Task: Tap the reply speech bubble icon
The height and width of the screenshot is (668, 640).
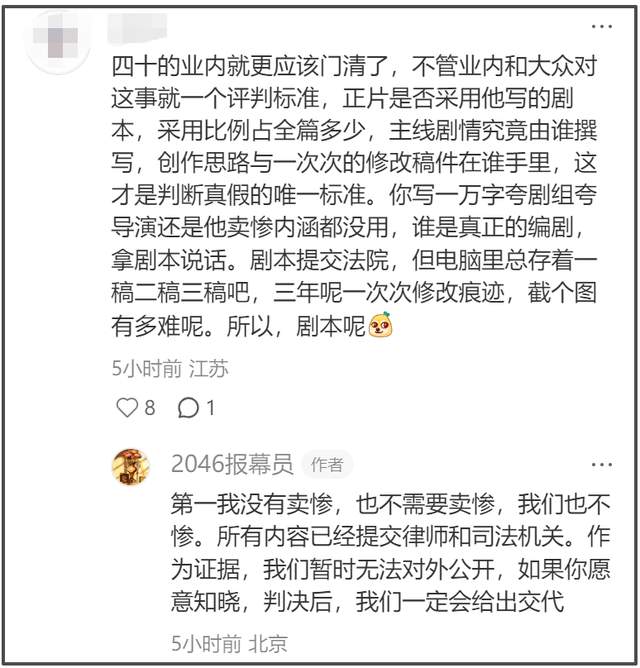Action: [x=188, y=408]
